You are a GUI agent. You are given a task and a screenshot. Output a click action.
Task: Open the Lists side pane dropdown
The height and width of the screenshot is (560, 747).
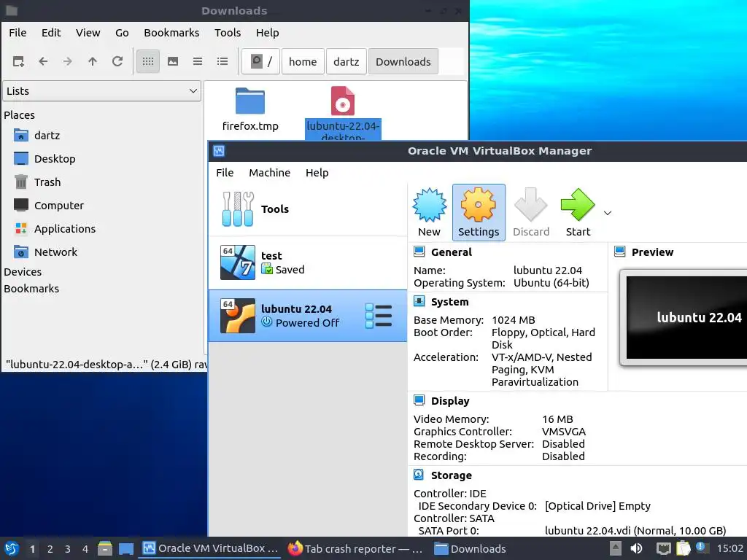point(102,91)
